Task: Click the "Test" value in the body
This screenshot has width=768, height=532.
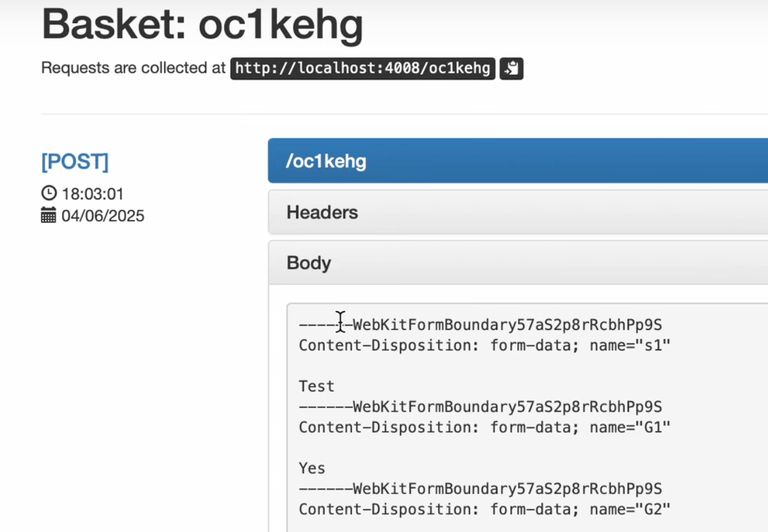Action: tap(316, 386)
